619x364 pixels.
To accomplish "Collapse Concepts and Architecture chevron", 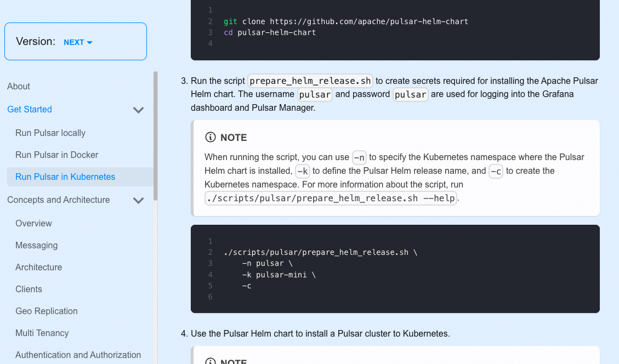I will tap(138, 200).
